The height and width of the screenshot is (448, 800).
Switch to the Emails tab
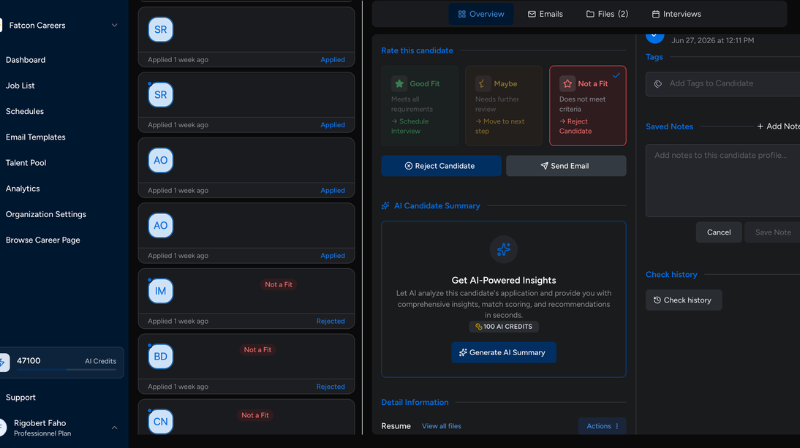(545, 14)
